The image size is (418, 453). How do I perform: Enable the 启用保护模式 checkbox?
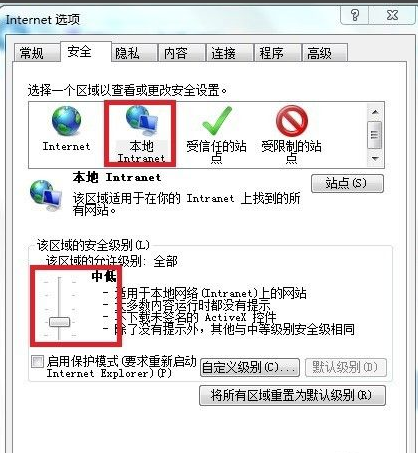click(37, 362)
